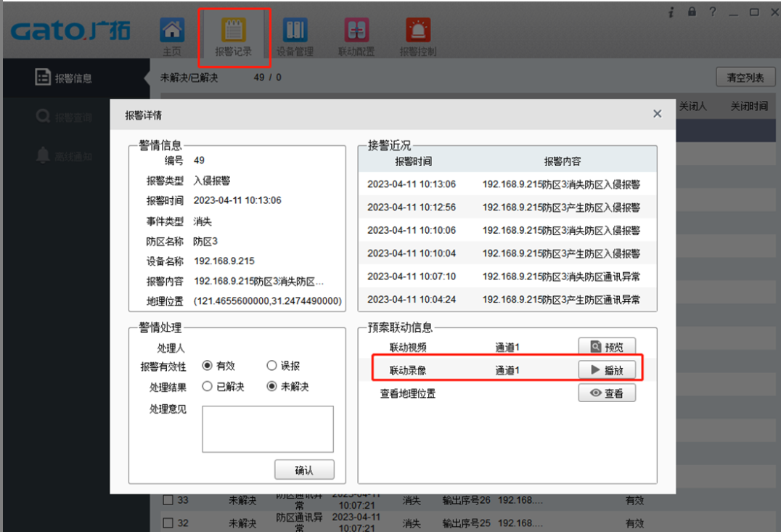The image size is (781, 532).
Task: Open the 联动配置 linkage configuration page
Action: (356, 34)
